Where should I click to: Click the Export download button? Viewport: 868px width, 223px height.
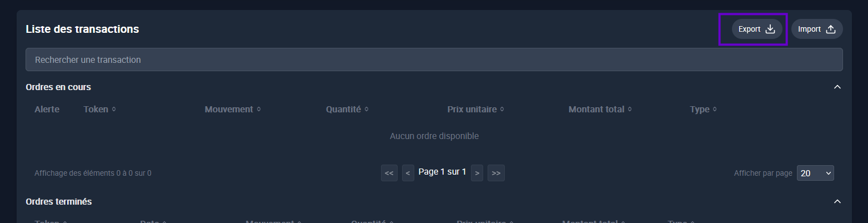757,29
